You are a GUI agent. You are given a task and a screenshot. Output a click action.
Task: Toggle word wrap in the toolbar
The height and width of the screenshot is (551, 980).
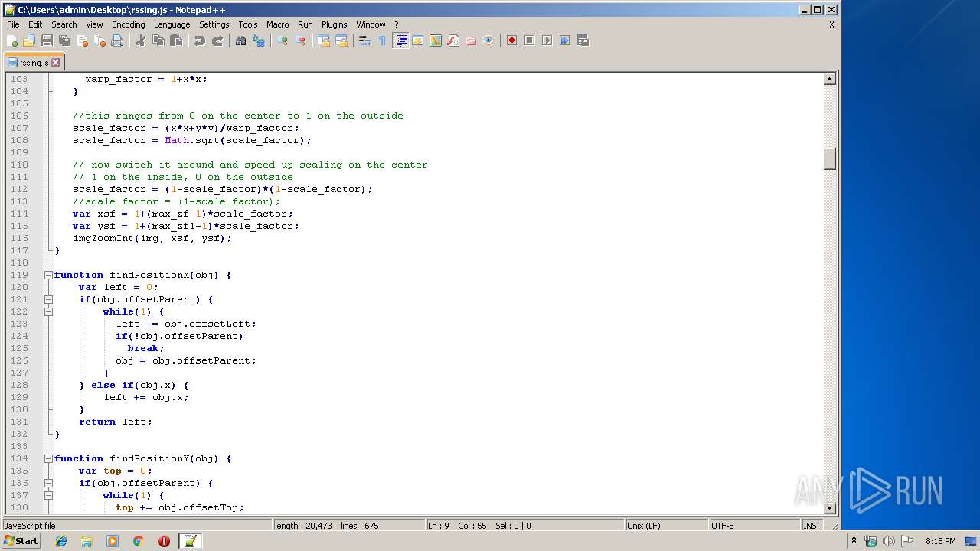(x=365, y=41)
